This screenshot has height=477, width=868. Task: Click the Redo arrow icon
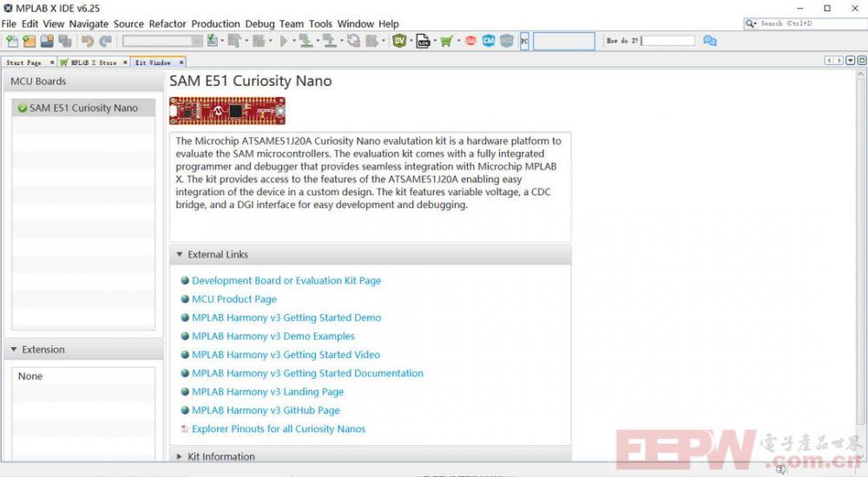click(105, 41)
